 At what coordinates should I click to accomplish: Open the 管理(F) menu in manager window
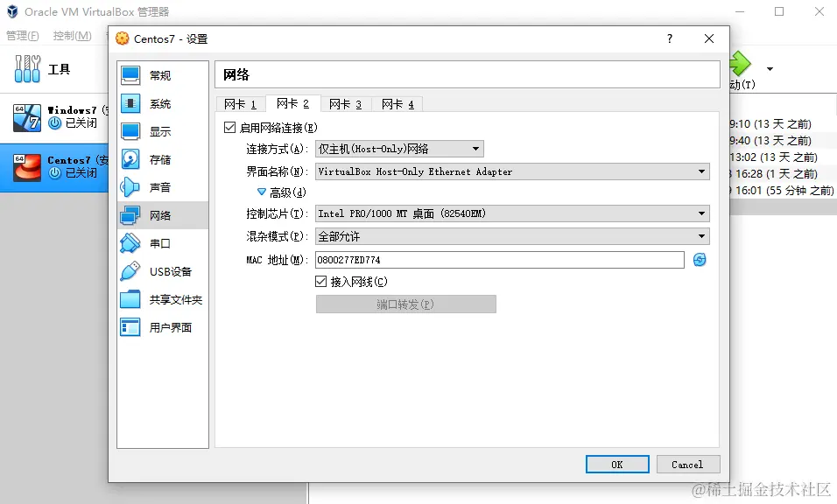[x=23, y=36]
